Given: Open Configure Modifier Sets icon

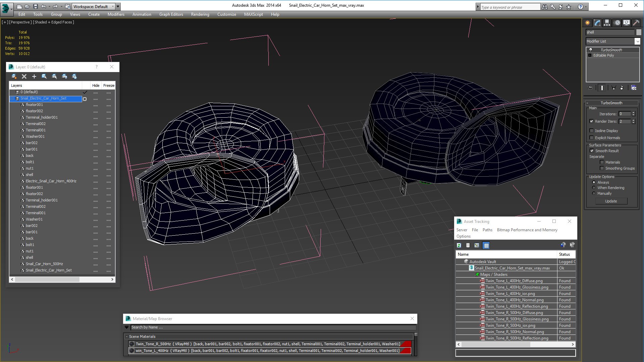Looking at the screenshot, I should [x=634, y=88].
